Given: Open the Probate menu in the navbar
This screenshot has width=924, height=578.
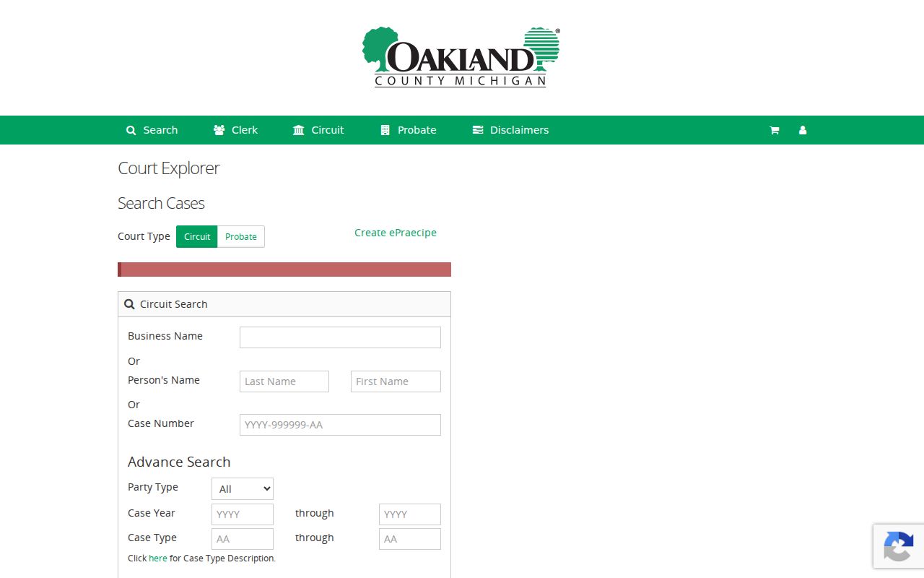Looking at the screenshot, I should pyautogui.click(x=409, y=130).
